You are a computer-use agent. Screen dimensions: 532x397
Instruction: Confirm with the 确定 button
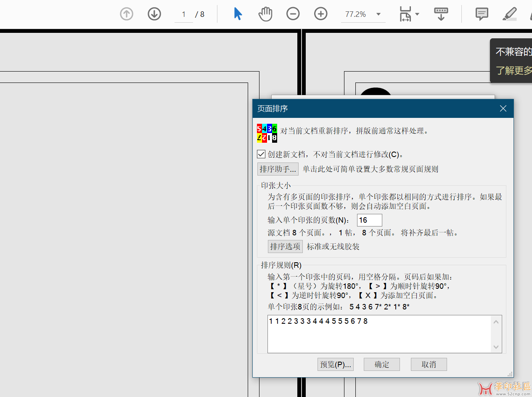point(381,365)
